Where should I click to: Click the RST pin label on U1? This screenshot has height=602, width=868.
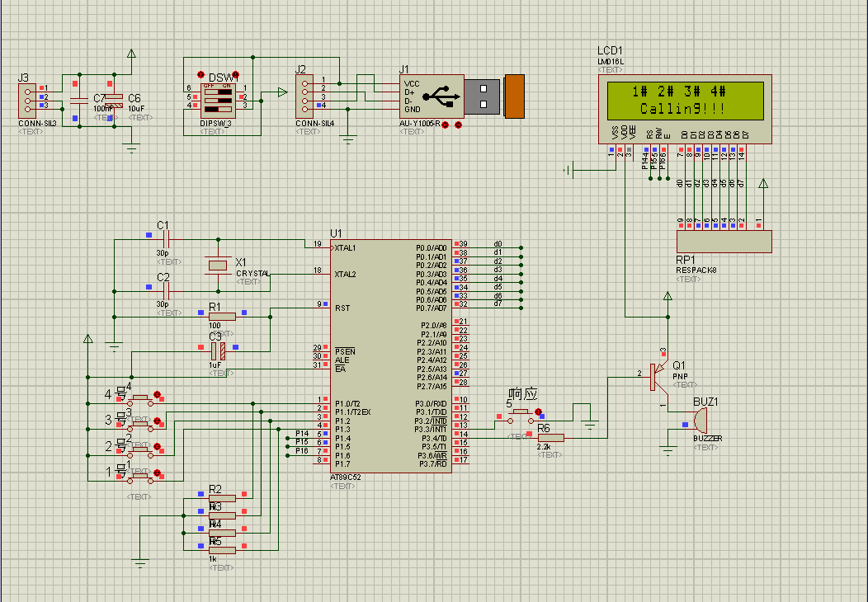pos(342,308)
